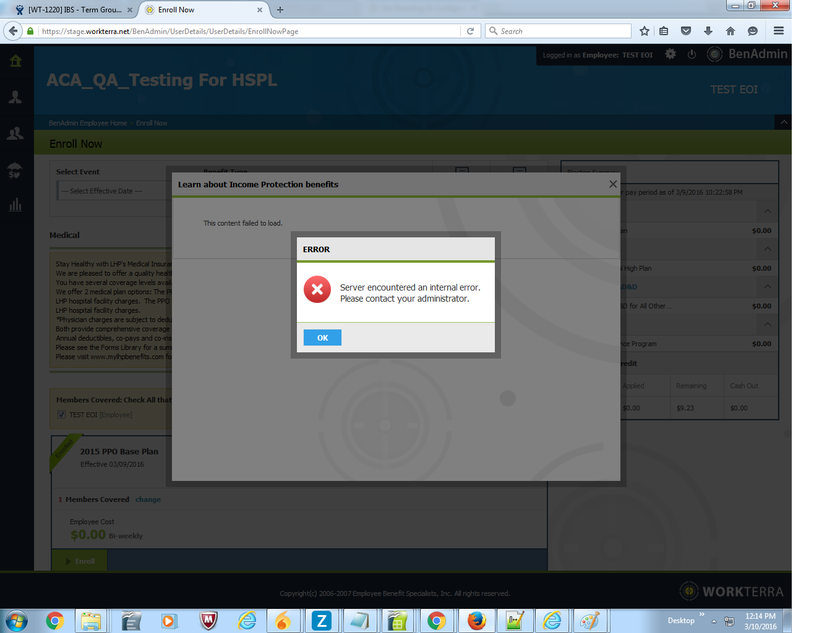The width and height of the screenshot is (840, 633).
Task: Open the single user profile sidebar icon
Action: click(x=15, y=97)
